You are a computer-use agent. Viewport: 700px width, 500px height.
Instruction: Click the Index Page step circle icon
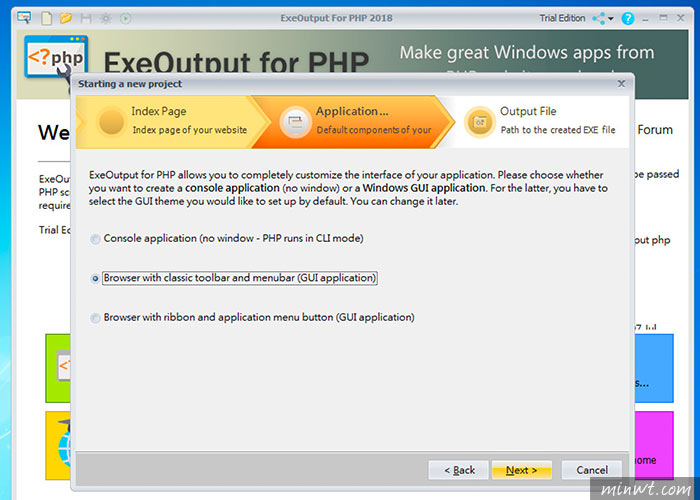[111, 121]
